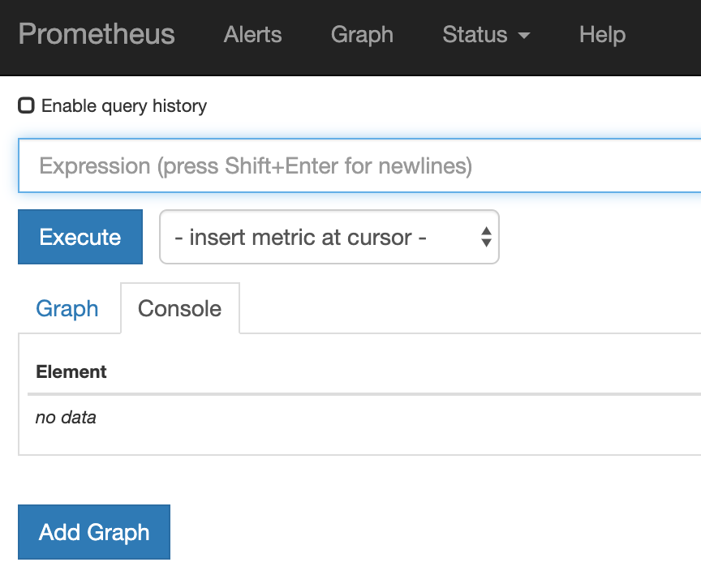
Task: Click the Add Graph button
Action: click(94, 532)
